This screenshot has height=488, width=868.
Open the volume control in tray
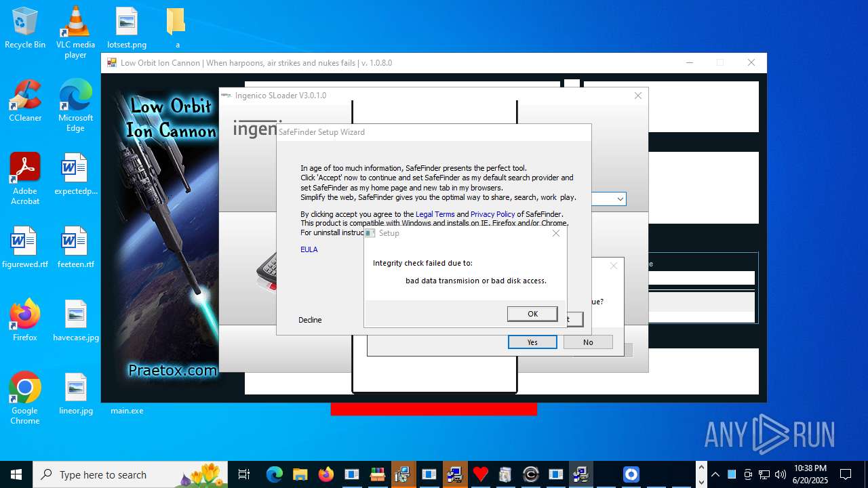point(781,474)
